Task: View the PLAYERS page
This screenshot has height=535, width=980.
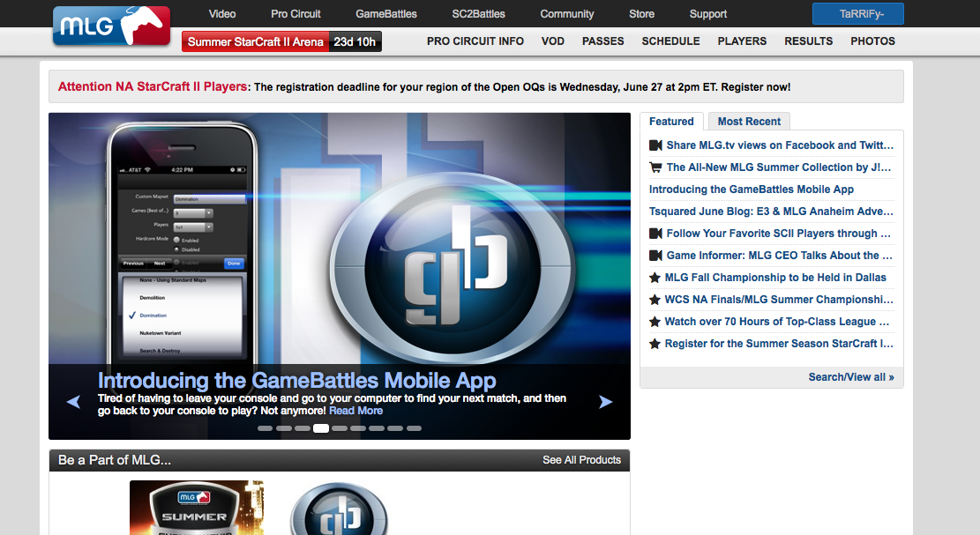Action: pos(742,41)
